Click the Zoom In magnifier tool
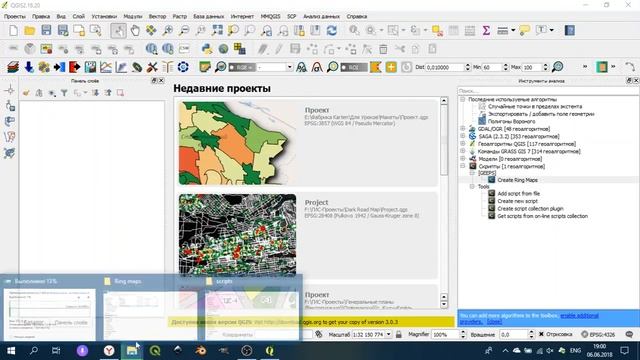The width and height of the screenshot is (640, 360). (168, 31)
